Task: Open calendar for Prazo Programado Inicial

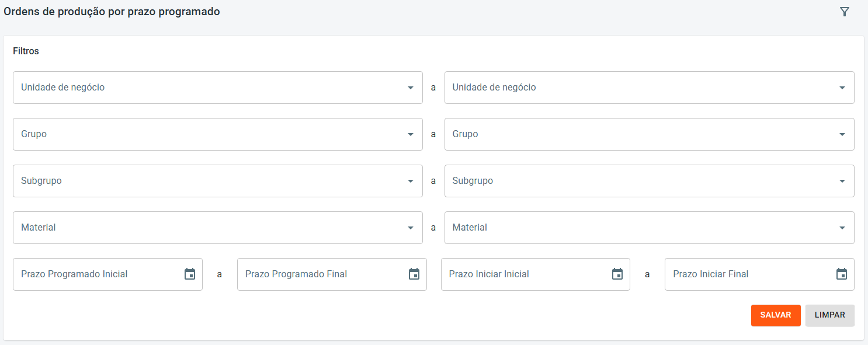Action: tap(190, 274)
